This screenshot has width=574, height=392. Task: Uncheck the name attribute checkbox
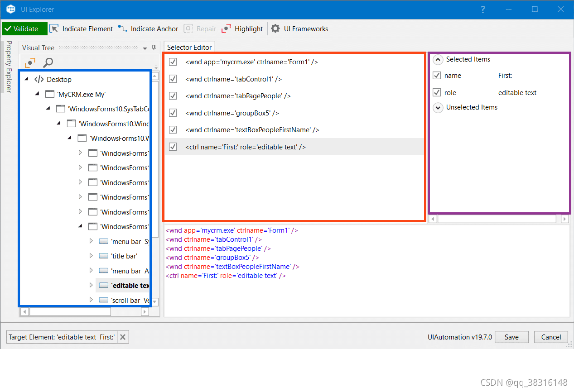click(x=437, y=76)
